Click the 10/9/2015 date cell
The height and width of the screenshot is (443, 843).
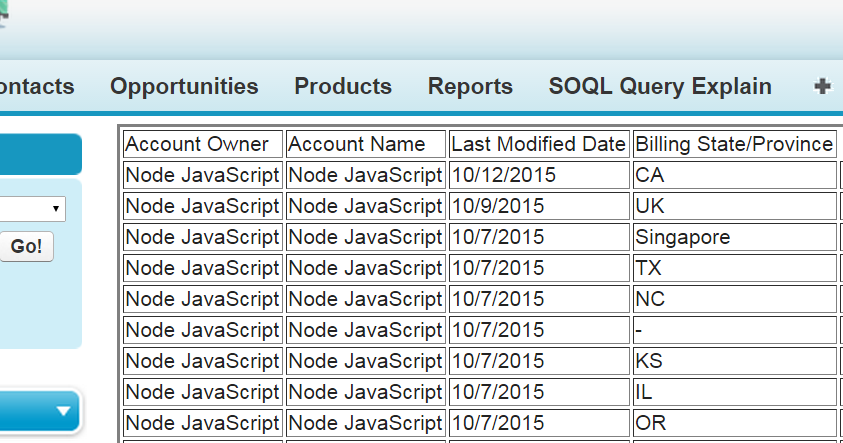pyautogui.click(x=539, y=206)
